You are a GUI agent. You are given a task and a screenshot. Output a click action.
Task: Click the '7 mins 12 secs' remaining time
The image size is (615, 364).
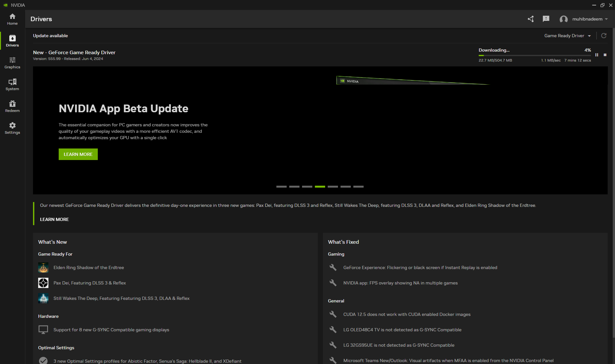pyautogui.click(x=577, y=60)
